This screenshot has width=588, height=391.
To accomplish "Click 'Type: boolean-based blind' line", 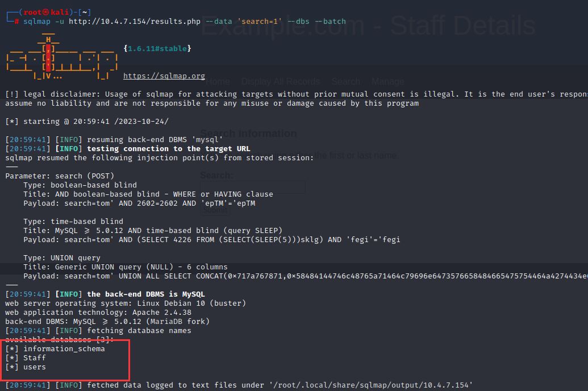I will click(80, 185).
